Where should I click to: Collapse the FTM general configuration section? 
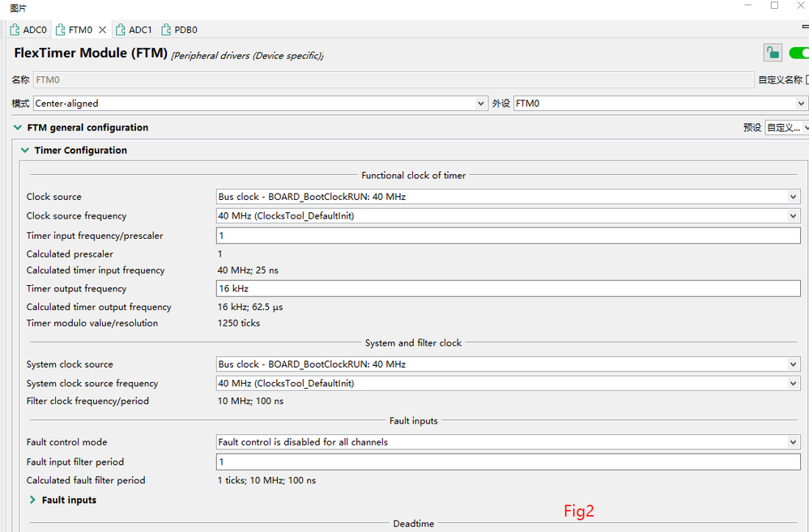[x=18, y=128]
